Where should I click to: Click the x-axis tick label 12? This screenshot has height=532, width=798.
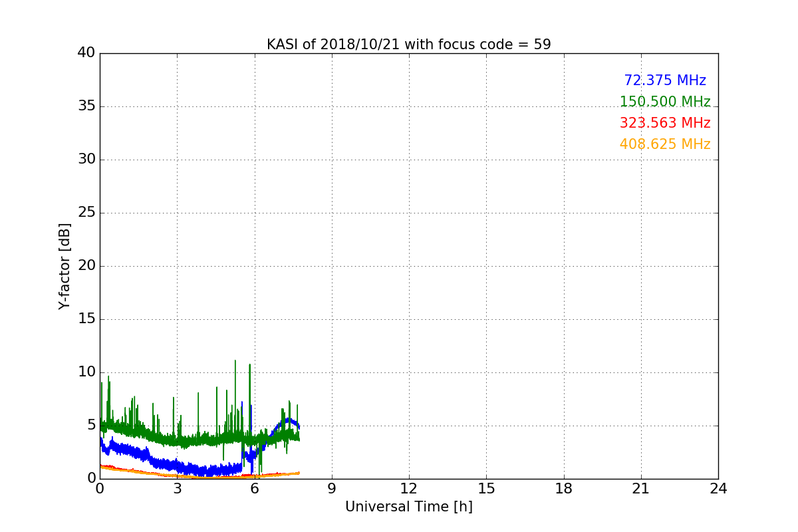[408, 489]
